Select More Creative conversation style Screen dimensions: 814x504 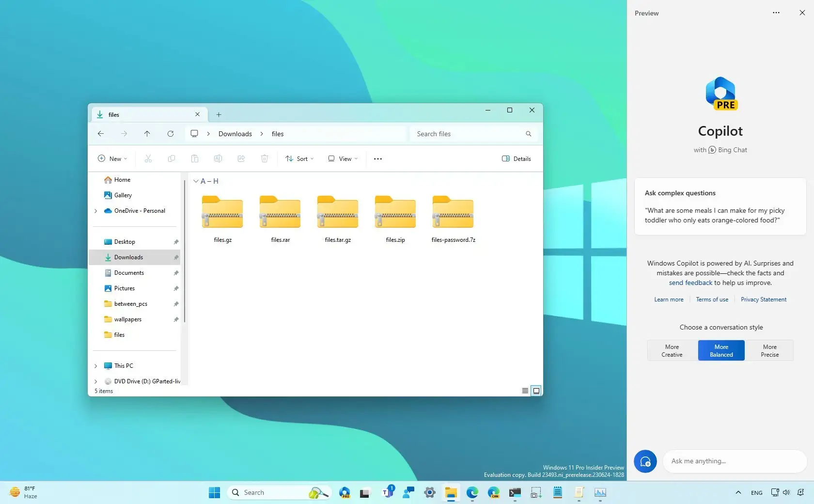pyautogui.click(x=672, y=350)
